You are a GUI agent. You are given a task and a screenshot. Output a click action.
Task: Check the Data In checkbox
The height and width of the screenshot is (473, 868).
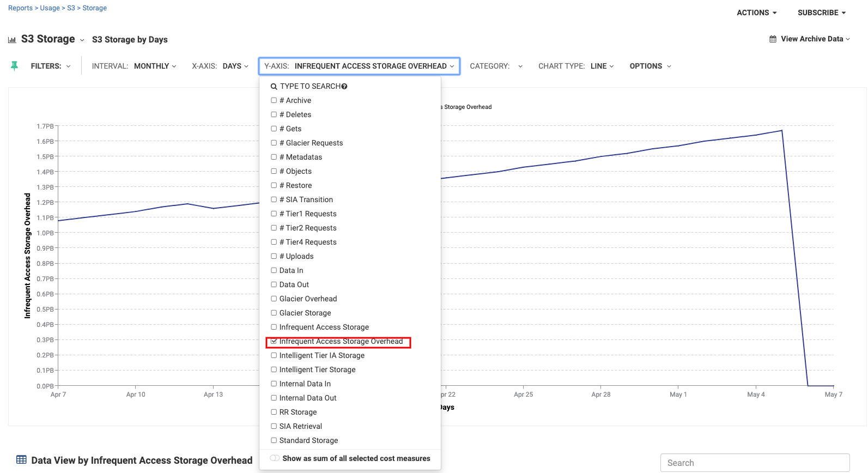point(274,270)
